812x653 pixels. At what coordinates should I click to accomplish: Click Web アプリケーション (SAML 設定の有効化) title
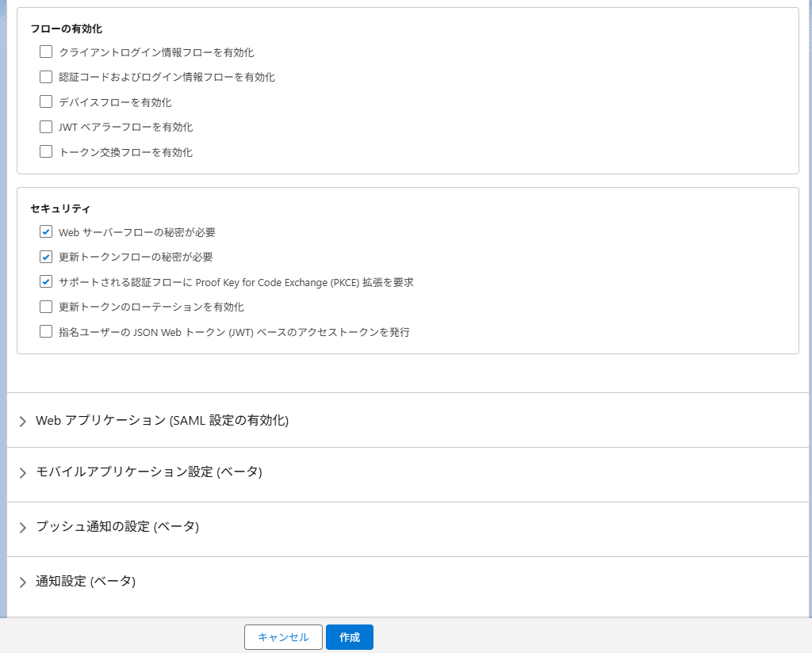(162, 420)
